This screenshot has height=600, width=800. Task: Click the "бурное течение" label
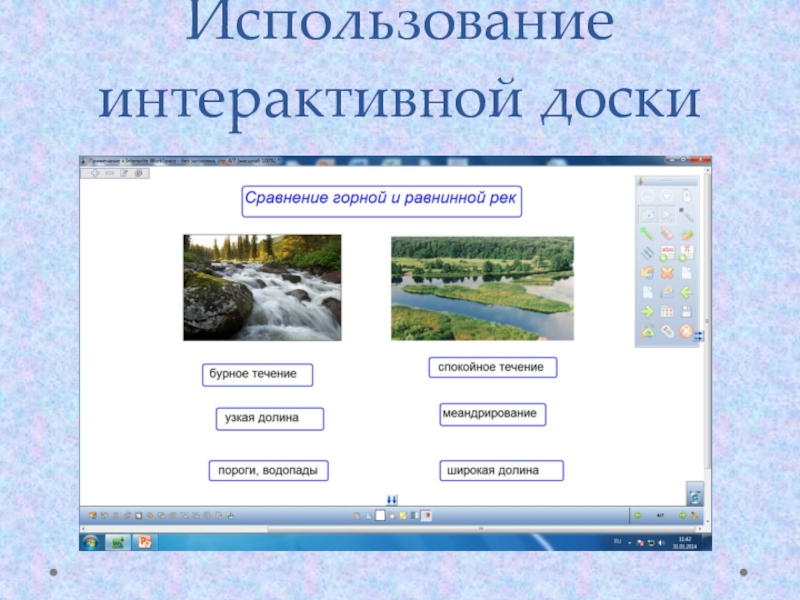pos(257,374)
